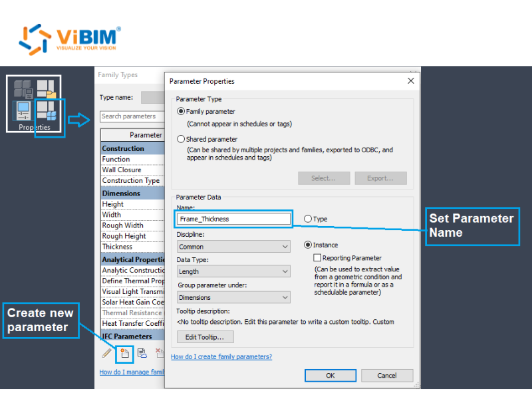Image resolution: width=532 pixels, height=399 pixels.
Task: Select the Shared parameter radio button
Action: (181, 139)
